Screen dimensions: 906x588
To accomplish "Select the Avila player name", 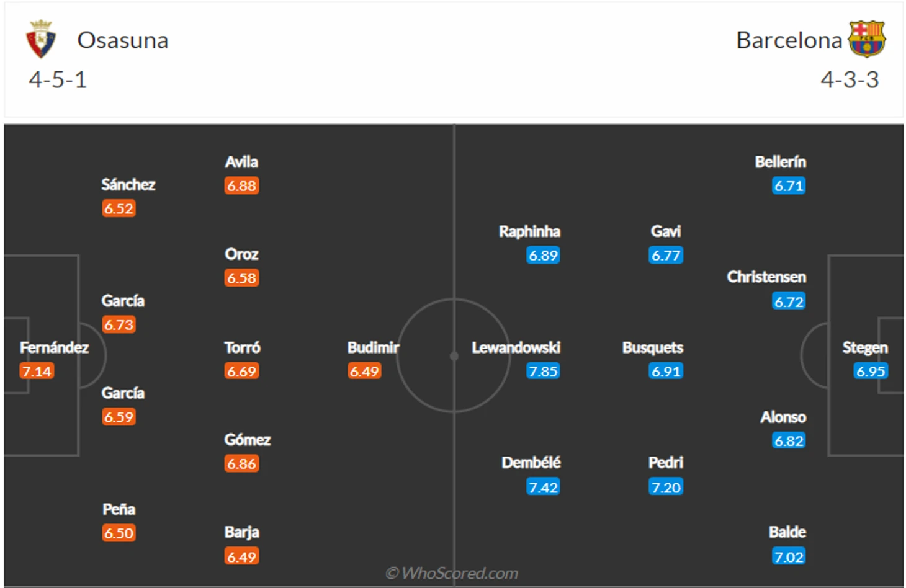I will (241, 162).
